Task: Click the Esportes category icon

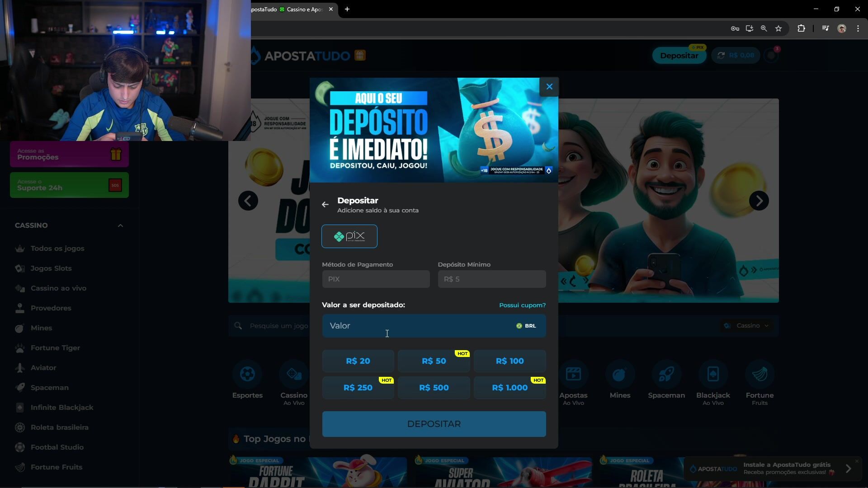Action: [x=247, y=374]
